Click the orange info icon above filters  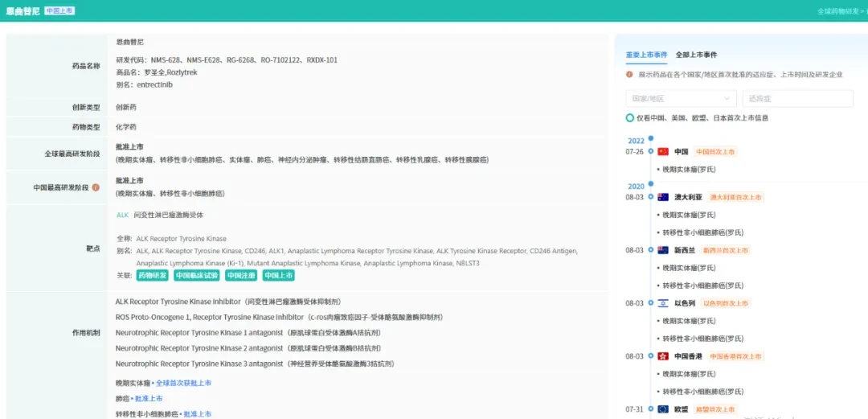(629, 74)
